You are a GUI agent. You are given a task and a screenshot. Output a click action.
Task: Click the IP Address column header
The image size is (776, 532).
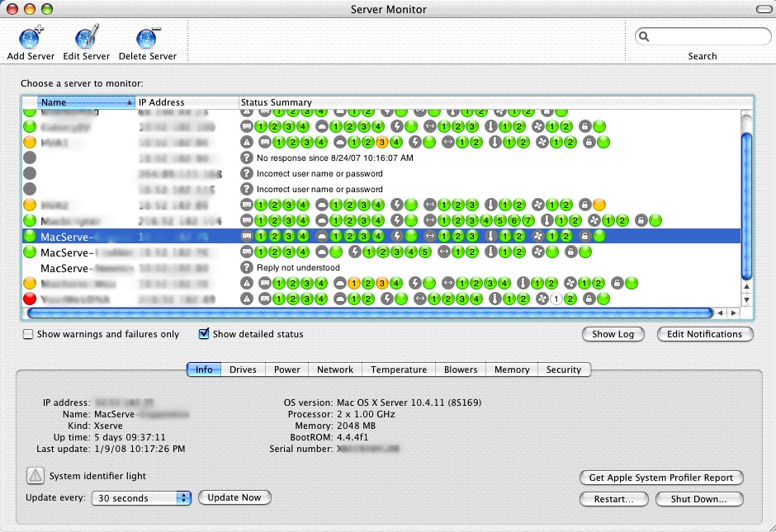click(x=187, y=102)
